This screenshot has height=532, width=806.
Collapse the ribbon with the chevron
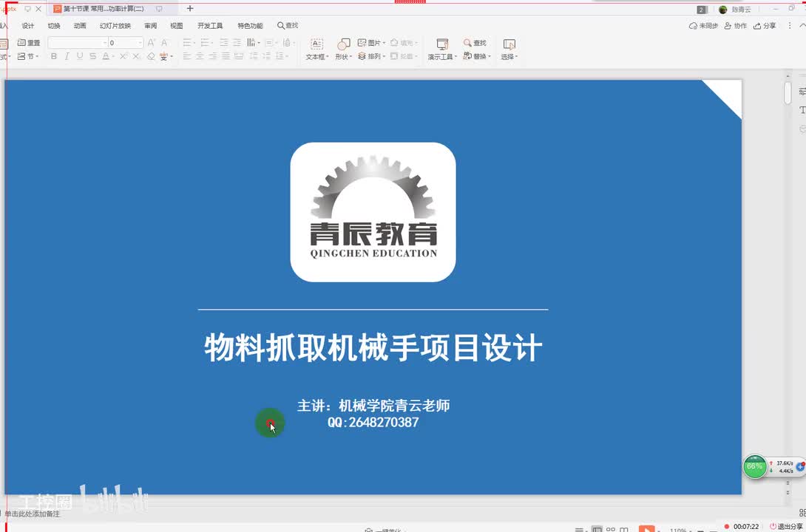pyautogui.click(x=802, y=26)
